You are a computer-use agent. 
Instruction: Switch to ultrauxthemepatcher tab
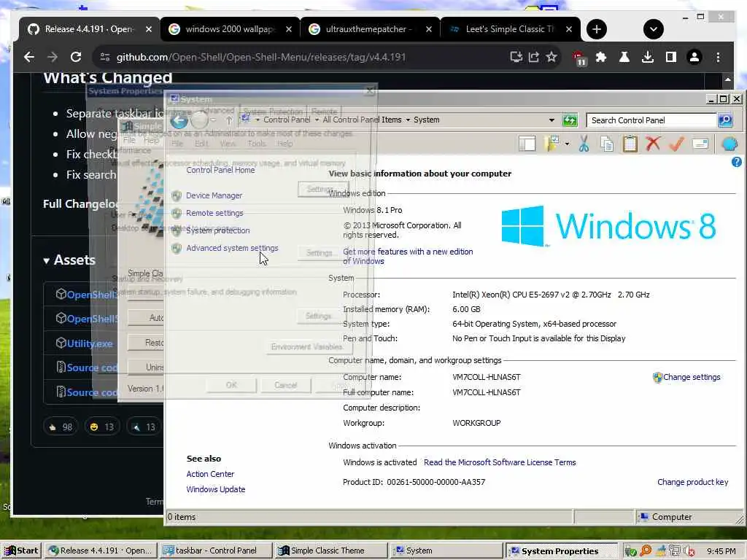(x=370, y=29)
